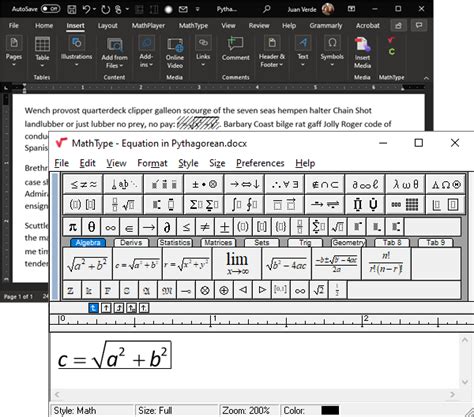Switch to the Statistics tab

(x=175, y=242)
